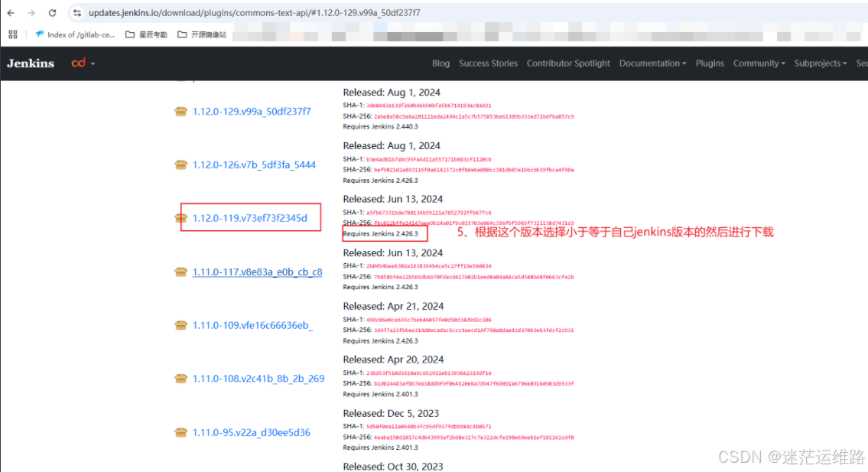868x472 pixels.
Task: Click 'Requires Jenkins 2.440.3' text
Action: (380, 127)
